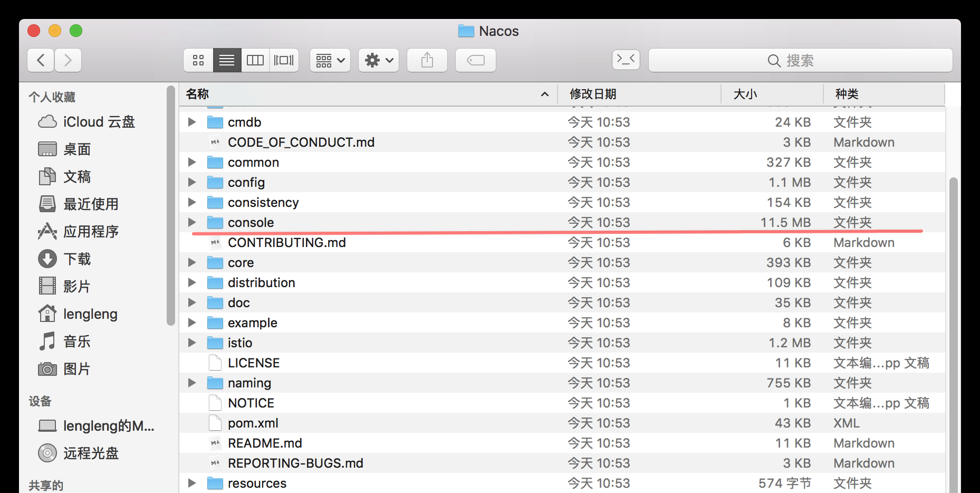Expand the core folder
980x493 pixels.
[192, 262]
